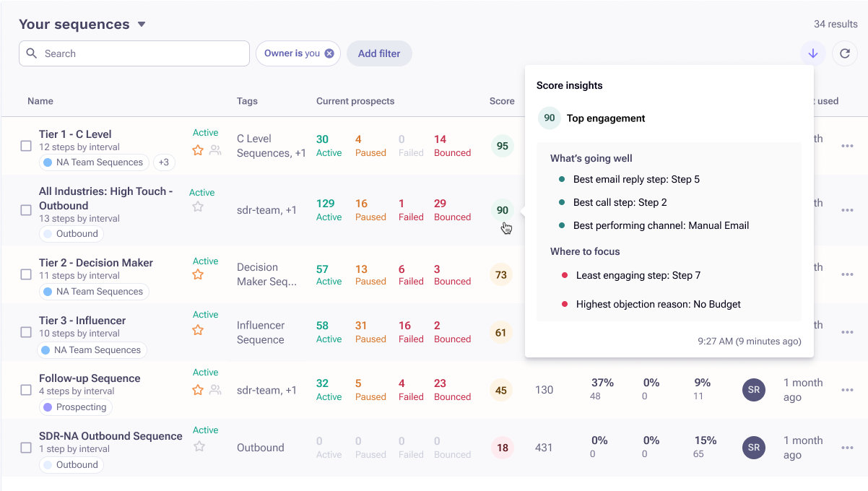Click the search magnifier icon
Viewport: 868px width, 491px height.
[30, 53]
